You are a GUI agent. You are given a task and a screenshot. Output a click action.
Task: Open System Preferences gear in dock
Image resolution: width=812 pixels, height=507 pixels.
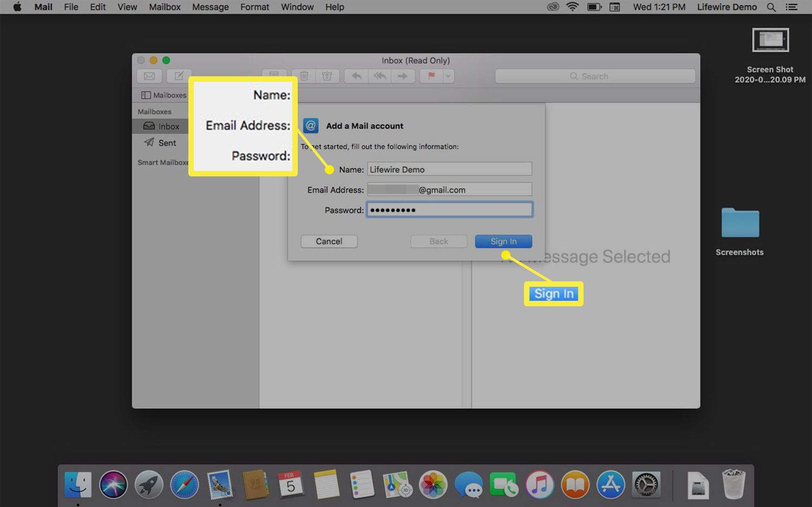646,484
